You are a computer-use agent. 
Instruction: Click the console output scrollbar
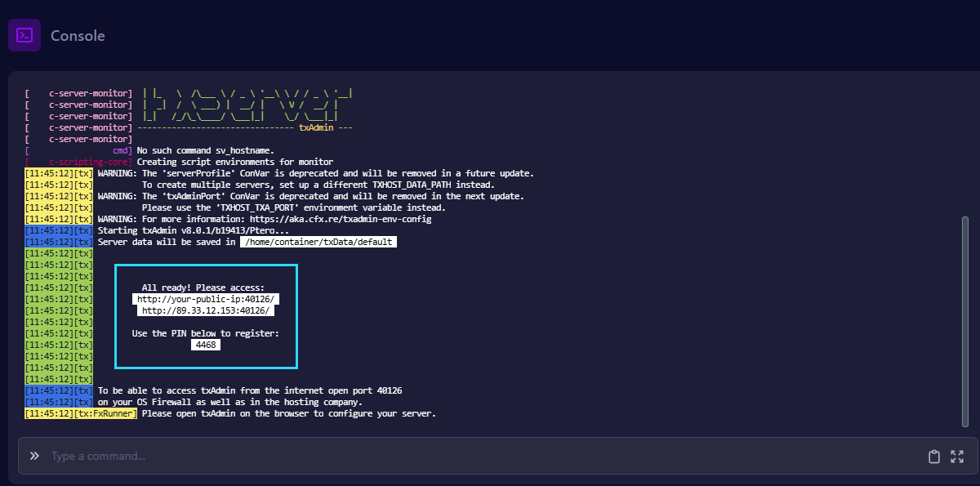coord(965,319)
